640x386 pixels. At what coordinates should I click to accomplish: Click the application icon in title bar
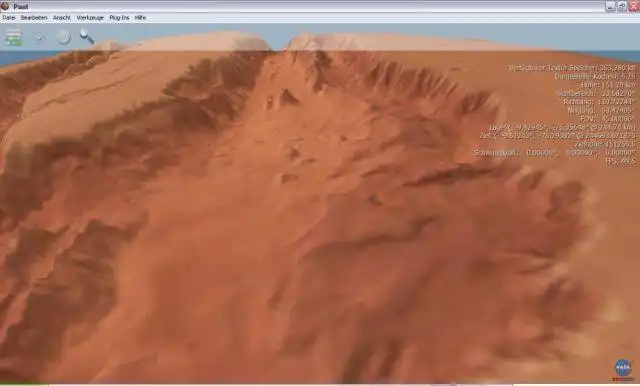point(4,6)
